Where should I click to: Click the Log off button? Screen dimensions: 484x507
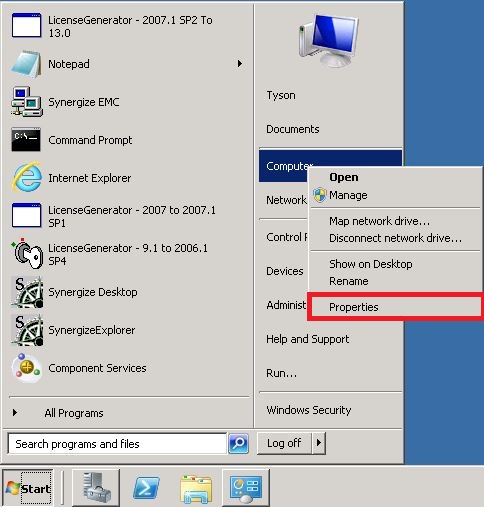[284, 443]
